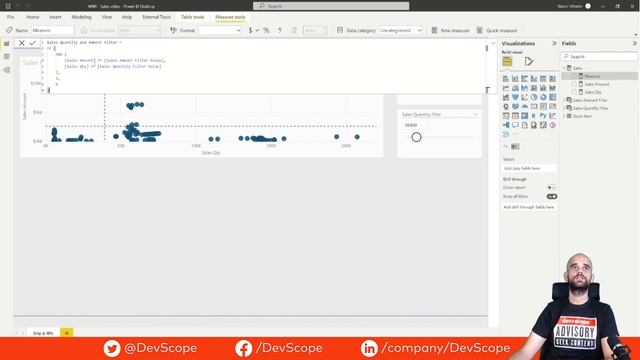This screenshot has width=640, height=360.
Task: Apply the thousands separator comma format
Action: pyautogui.click(x=280, y=30)
